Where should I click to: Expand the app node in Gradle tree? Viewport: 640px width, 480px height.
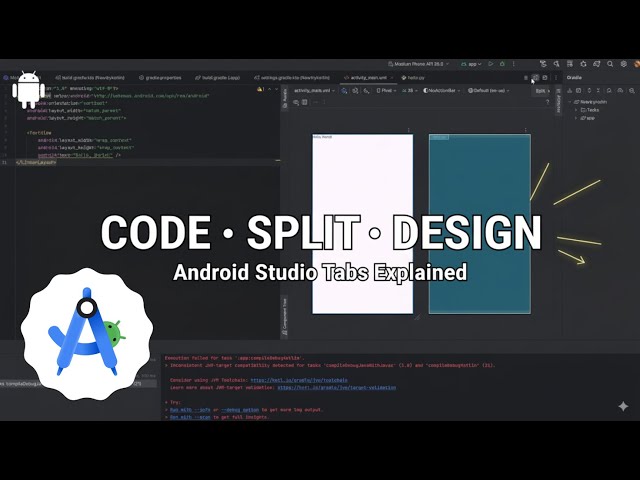576,118
